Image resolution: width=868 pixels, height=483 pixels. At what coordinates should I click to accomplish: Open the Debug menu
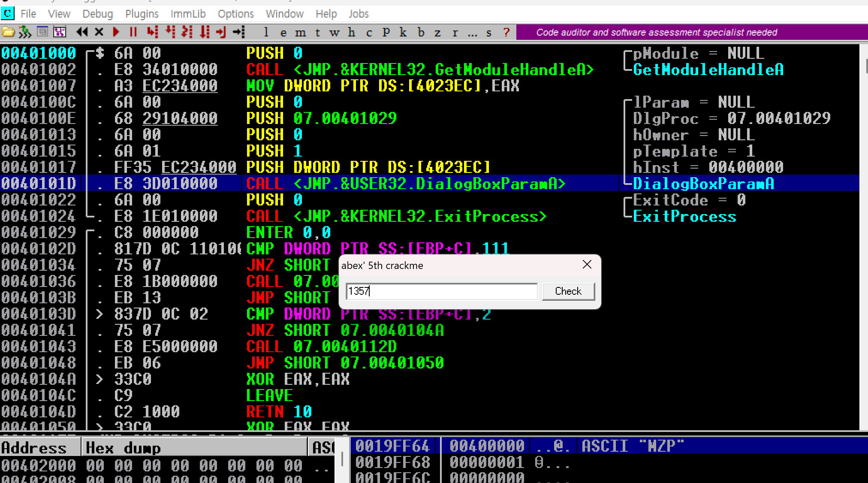click(97, 14)
